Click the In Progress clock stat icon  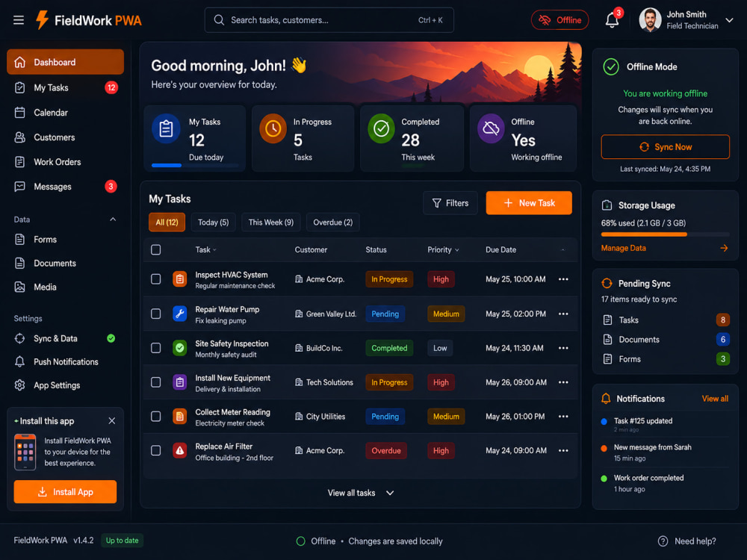[273, 128]
